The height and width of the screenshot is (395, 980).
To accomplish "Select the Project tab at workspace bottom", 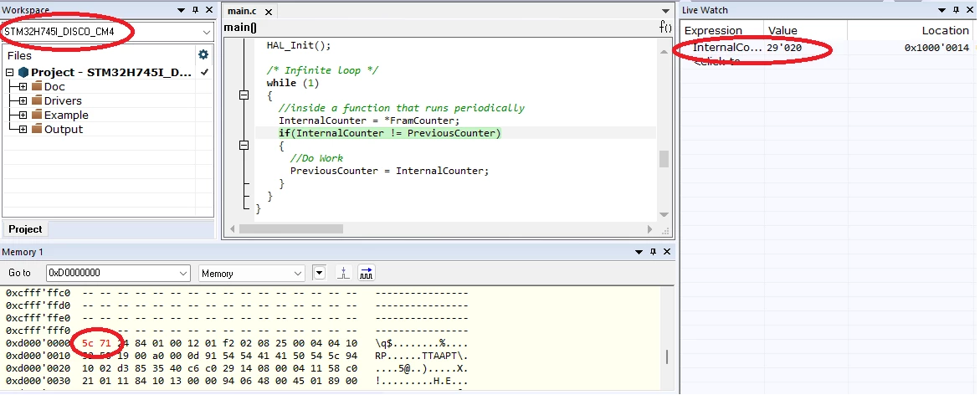I will 25,229.
